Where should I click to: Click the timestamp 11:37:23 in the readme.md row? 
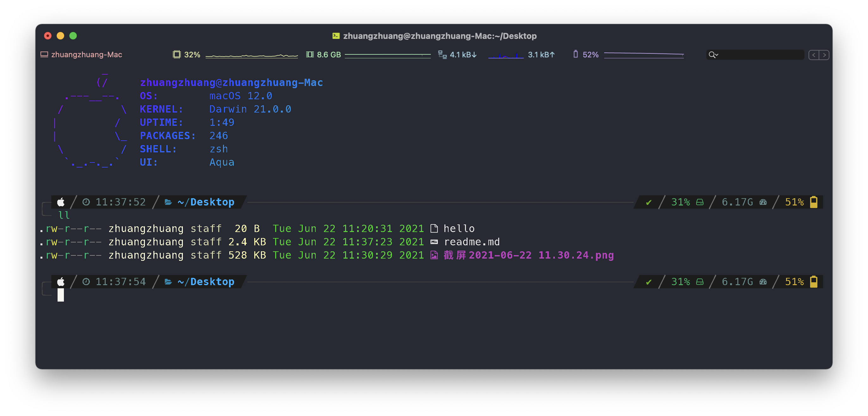(367, 242)
